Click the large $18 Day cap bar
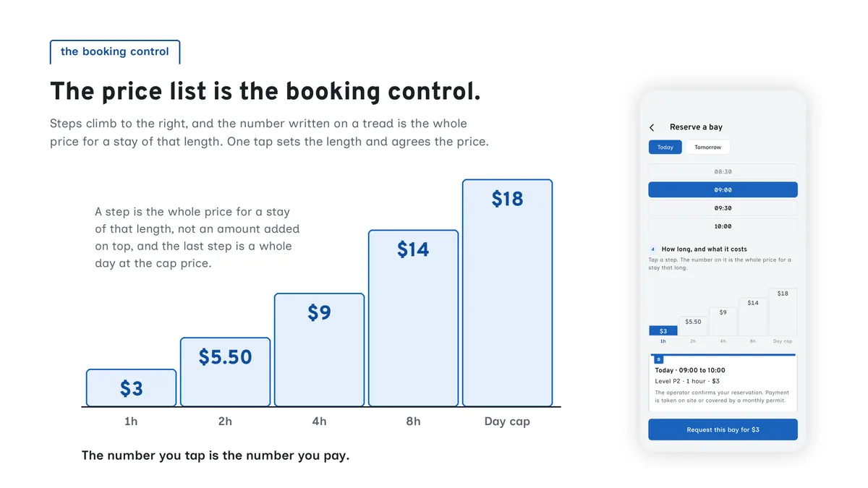The height and width of the screenshot is (488, 868). point(507,293)
